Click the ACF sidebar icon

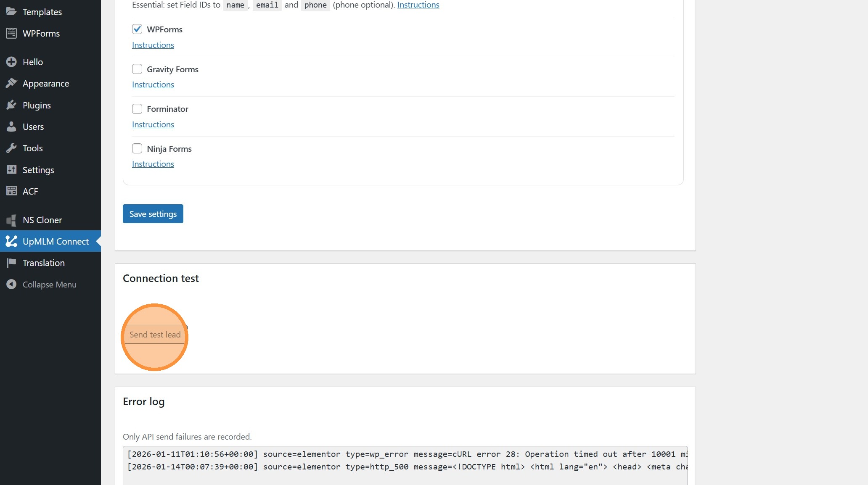coord(11,191)
